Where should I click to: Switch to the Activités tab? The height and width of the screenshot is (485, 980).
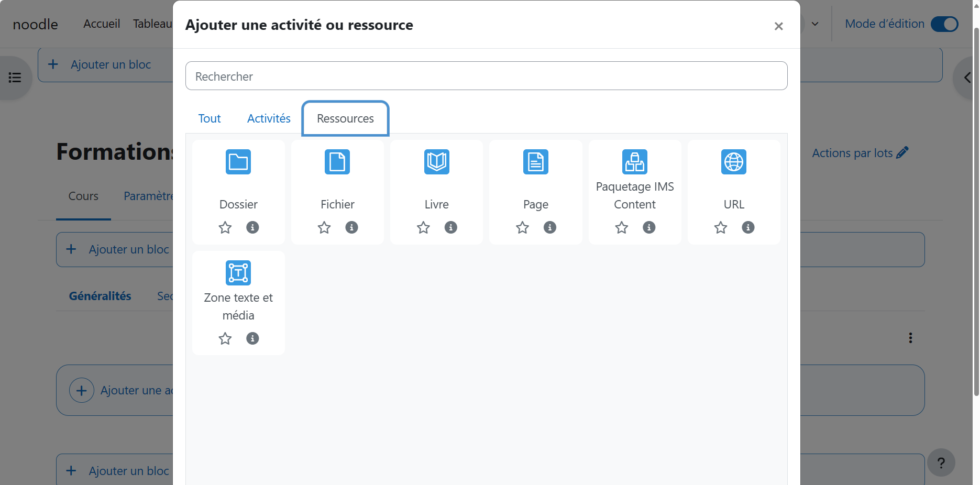[x=269, y=118]
